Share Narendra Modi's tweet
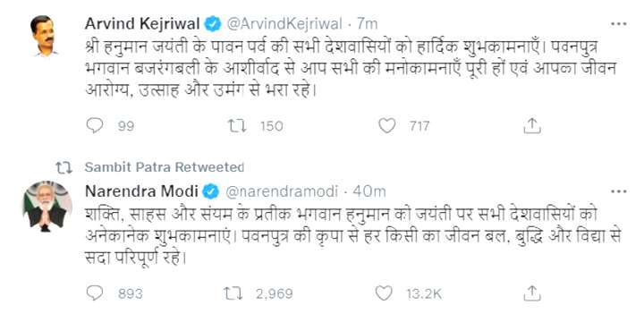Screen dimensions: 644x322 pyautogui.click(x=532, y=293)
